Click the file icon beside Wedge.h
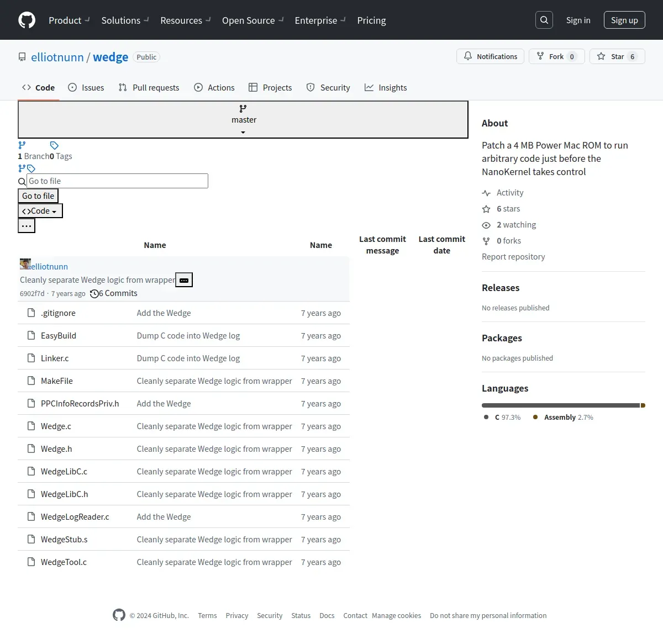The image size is (663, 644). tap(31, 448)
